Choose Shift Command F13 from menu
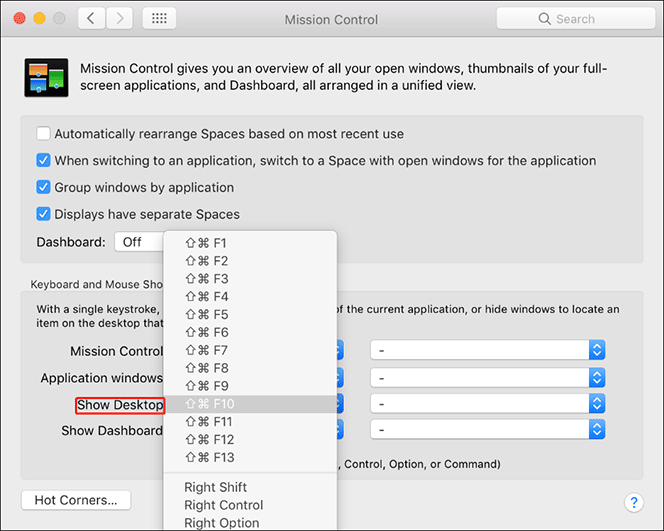 [250, 457]
